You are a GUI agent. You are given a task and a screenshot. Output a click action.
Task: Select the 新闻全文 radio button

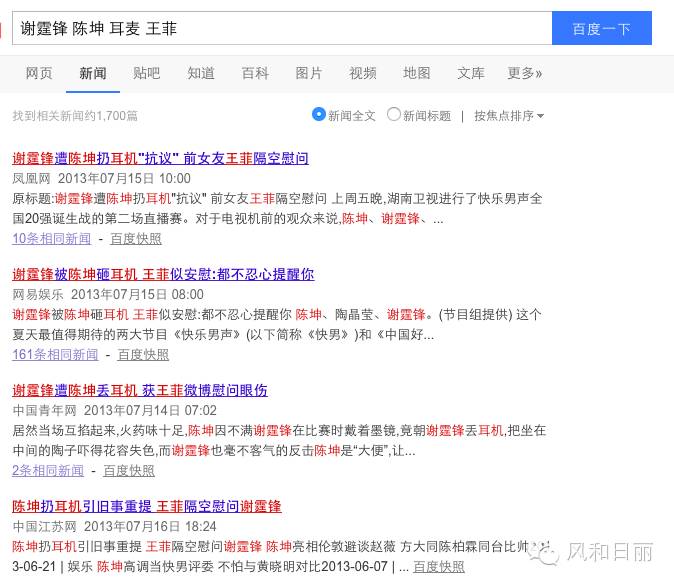319,114
